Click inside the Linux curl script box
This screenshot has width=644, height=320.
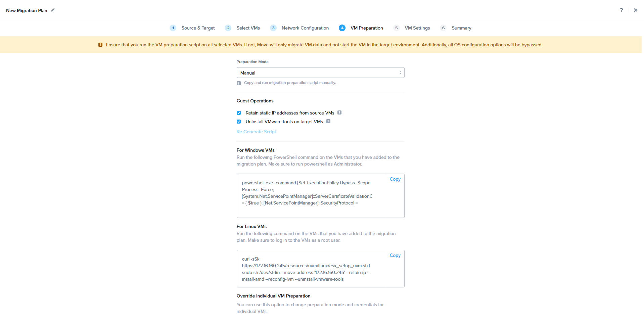click(x=311, y=269)
